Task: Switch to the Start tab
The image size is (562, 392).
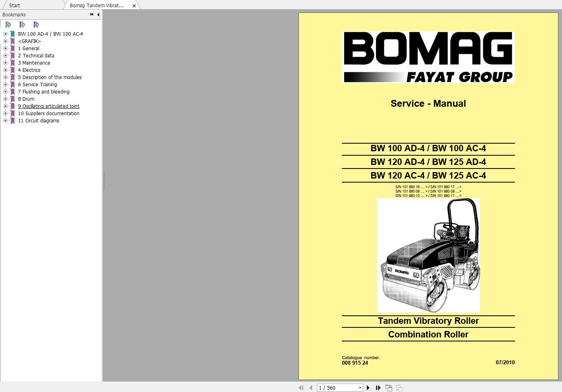Action: pos(14,6)
